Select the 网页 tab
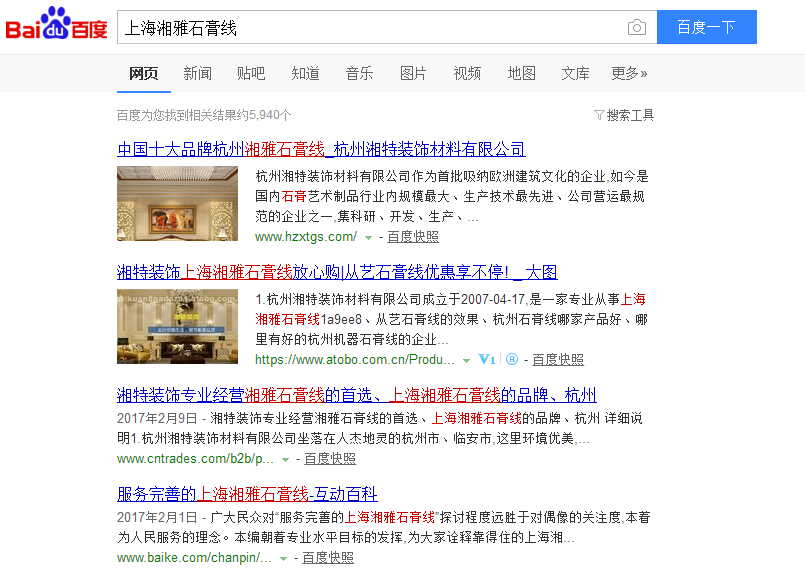 (144, 73)
